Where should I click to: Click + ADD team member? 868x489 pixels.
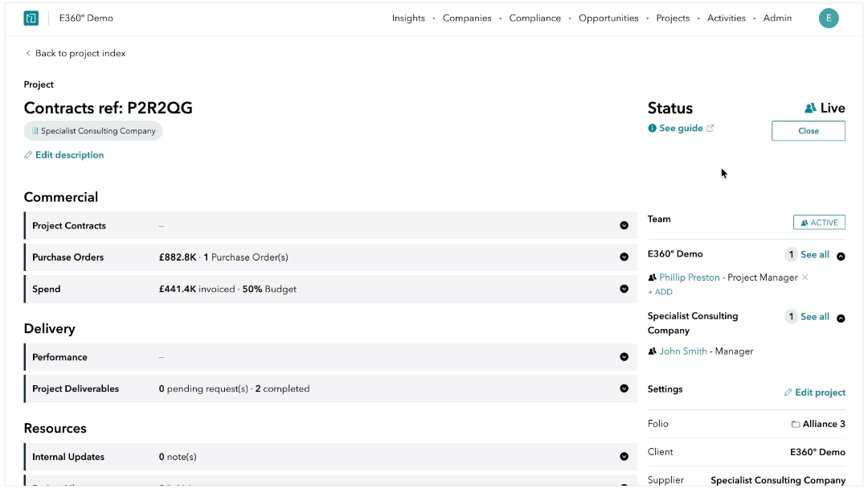click(x=660, y=292)
